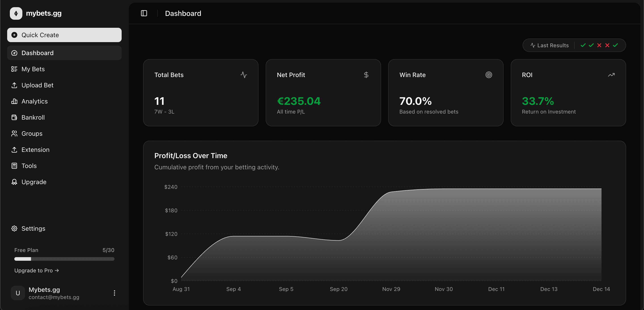644x310 pixels.
Task: Click the Nov 29 point on chart axis
Action: [x=391, y=289]
